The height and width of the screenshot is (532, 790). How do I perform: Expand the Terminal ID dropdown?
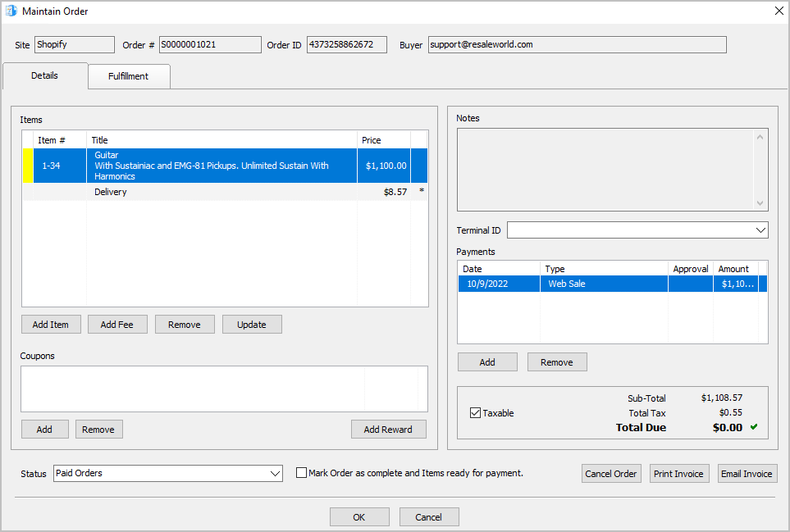(760, 230)
